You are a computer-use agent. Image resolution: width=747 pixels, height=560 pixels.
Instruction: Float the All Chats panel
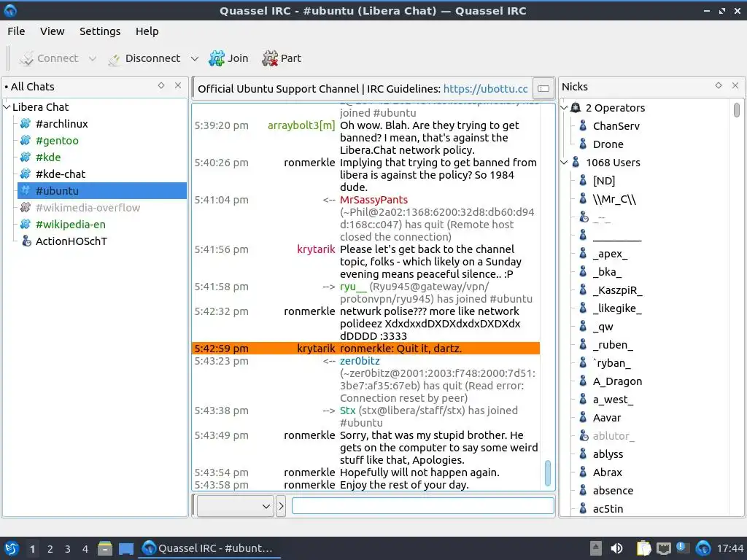161,86
